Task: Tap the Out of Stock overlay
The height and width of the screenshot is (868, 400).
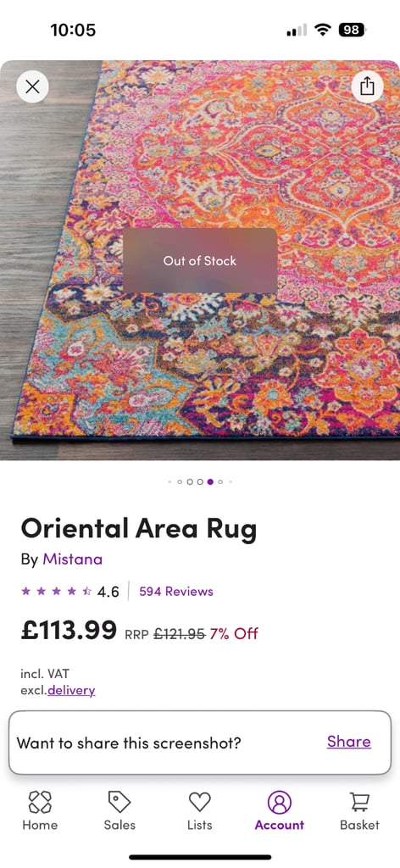Action: click(200, 260)
